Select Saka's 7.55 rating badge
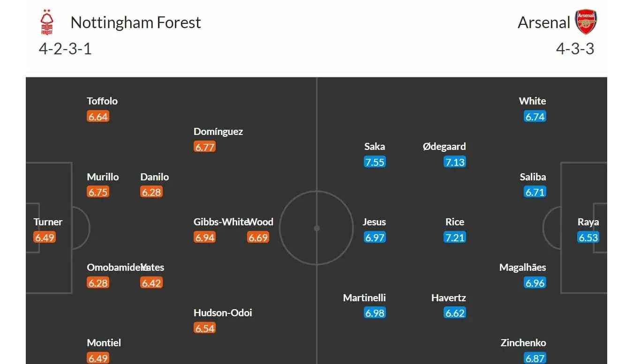Viewport: 633px width, 364px height. 375,162
